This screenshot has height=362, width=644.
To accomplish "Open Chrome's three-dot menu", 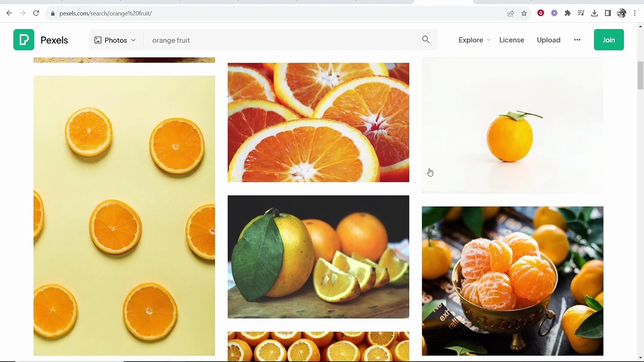I will click(x=635, y=13).
